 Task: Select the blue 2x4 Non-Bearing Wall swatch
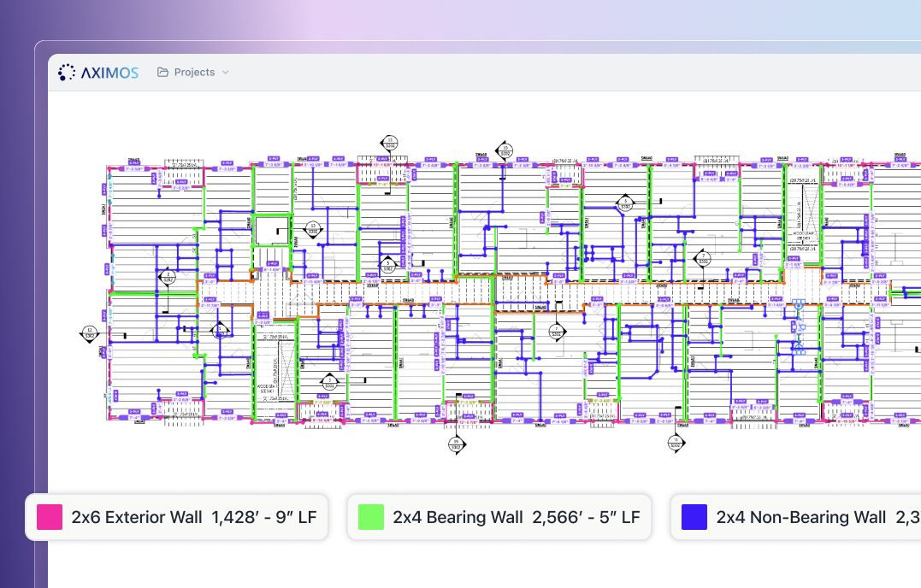click(694, 517)
